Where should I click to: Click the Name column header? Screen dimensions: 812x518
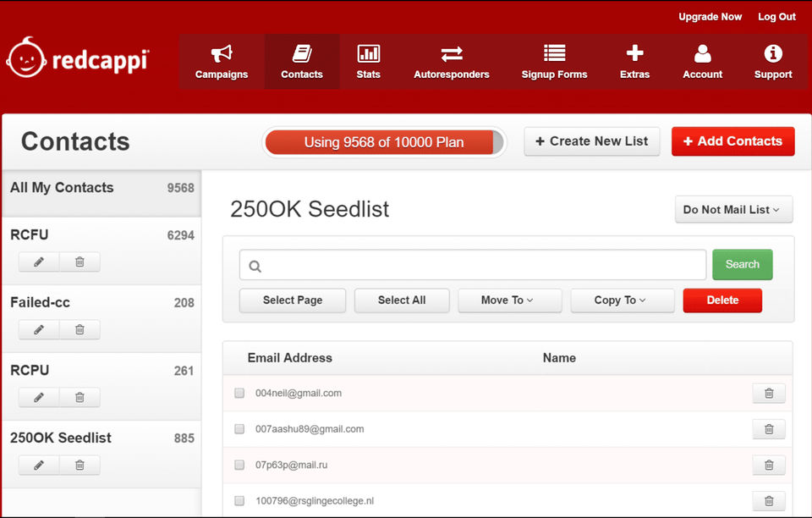click(559, 358)
